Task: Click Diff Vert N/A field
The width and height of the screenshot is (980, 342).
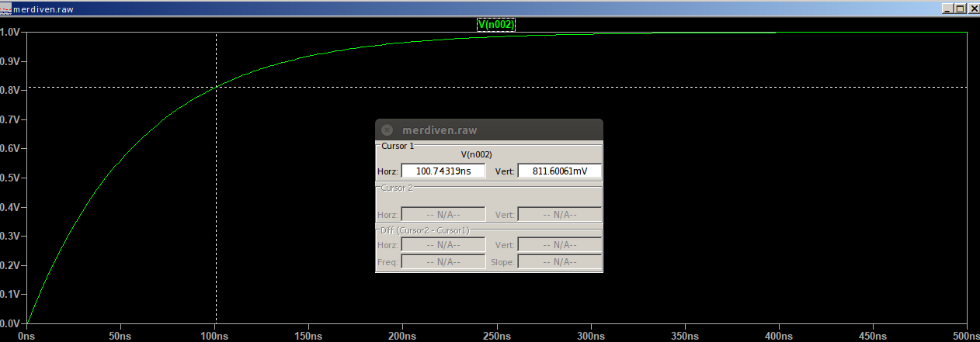Action: [559, 244]
